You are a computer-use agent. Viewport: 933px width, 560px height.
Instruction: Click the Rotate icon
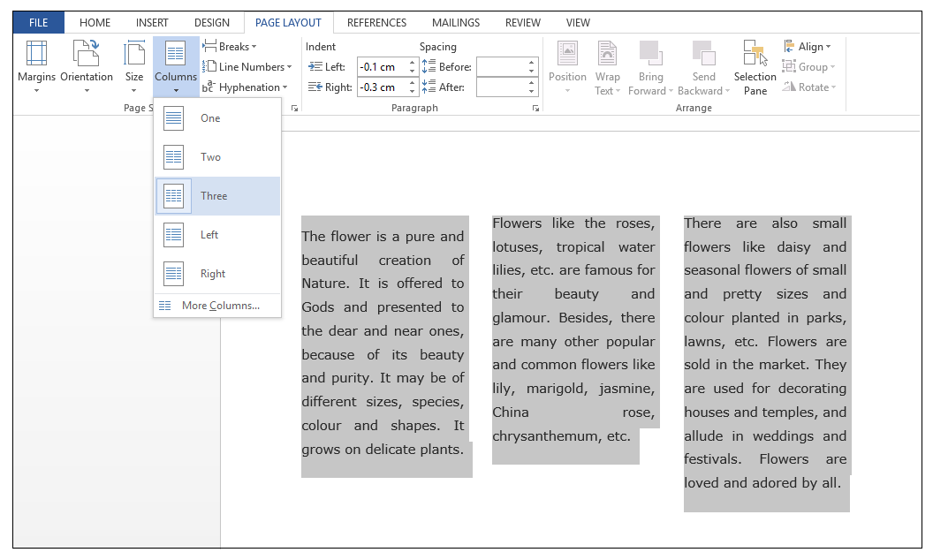789,87
